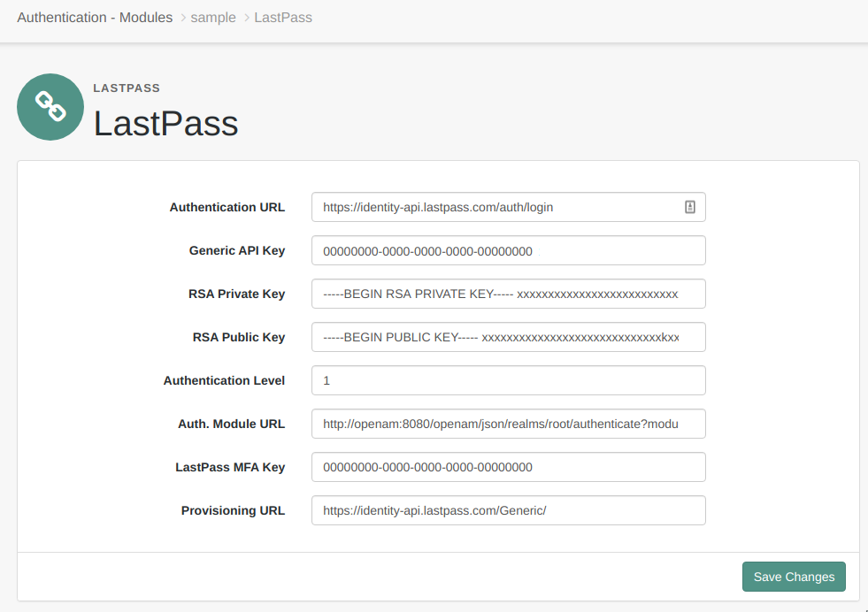This screenshot has width=868, height=612.
Task: Click the RSA Private Key label
Action: click(x=236, y=294)
